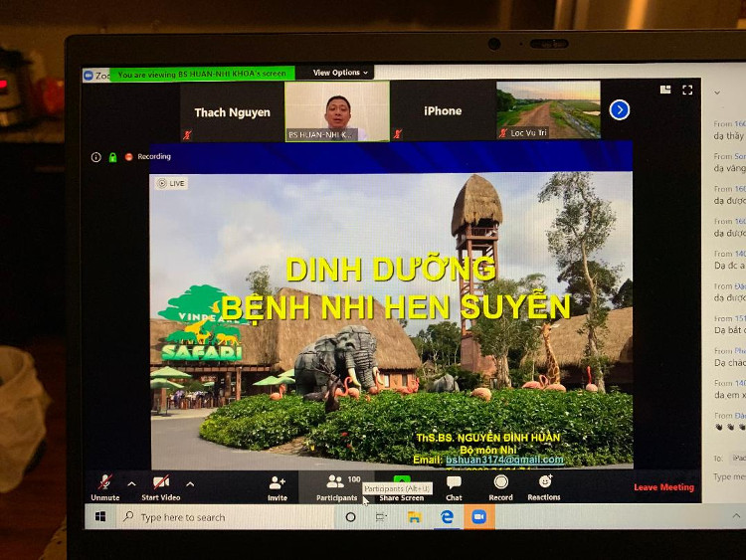The image size is (746, 560).
Task: Open Microsoft Edge from the taskbar
Action: [447, 516]
